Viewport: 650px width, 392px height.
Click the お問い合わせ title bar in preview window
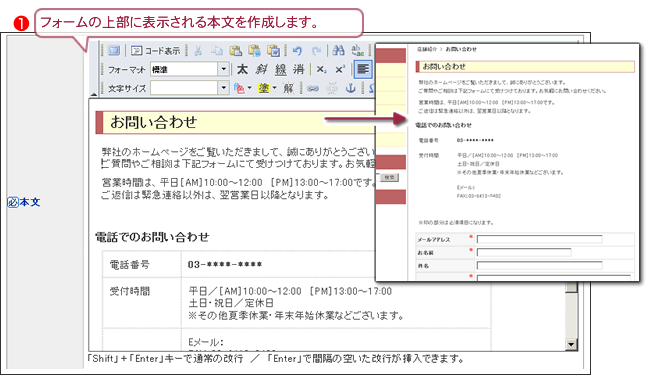point(525,67)
